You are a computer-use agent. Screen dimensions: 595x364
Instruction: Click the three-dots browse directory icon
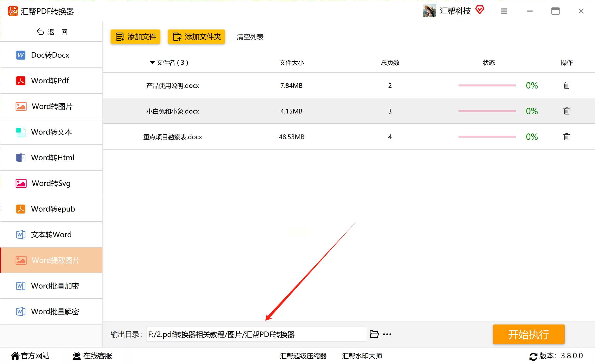(x=387, y=334)
